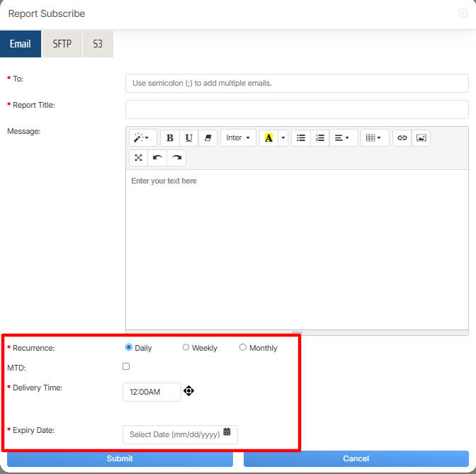Click the eraser remove formatting icon
Screen dimensions: 476x474
coord(208,138)
